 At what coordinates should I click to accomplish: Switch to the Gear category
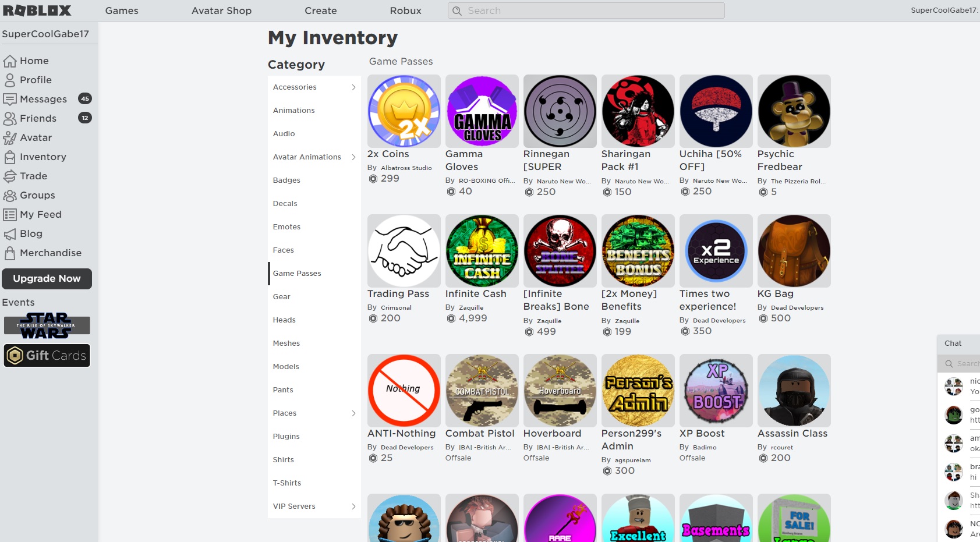point(281,296)
